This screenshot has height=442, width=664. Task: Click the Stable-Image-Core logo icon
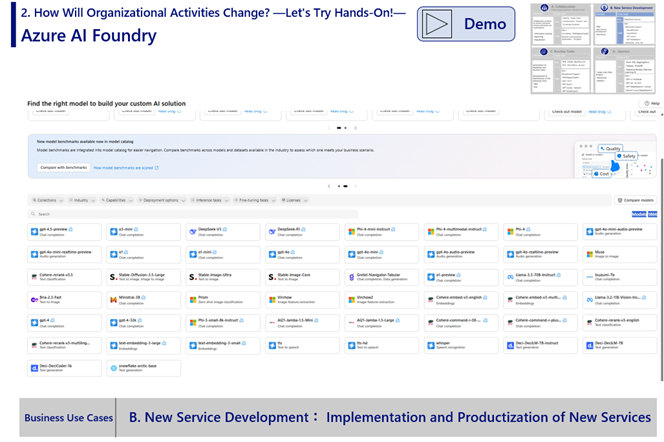click(272, 277)
